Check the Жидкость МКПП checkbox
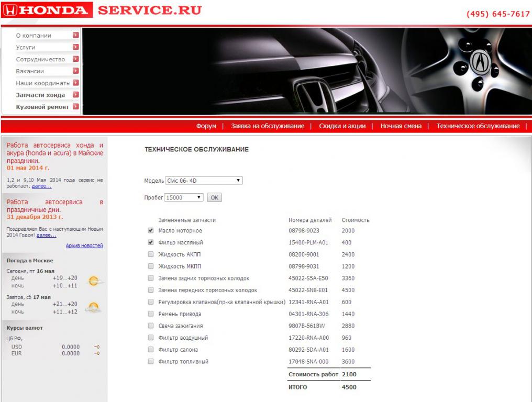This screenshot has height=402, width=532. 151,266
